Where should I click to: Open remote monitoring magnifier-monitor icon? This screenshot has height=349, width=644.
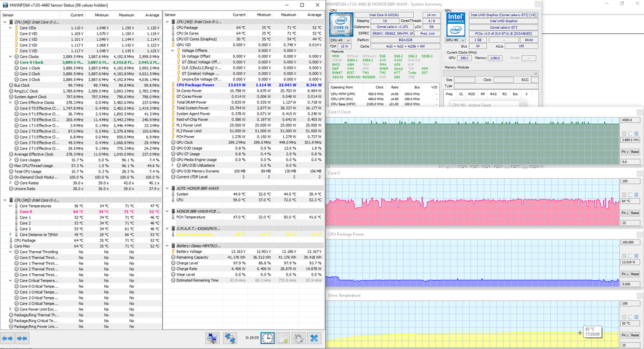coord(213,338)
